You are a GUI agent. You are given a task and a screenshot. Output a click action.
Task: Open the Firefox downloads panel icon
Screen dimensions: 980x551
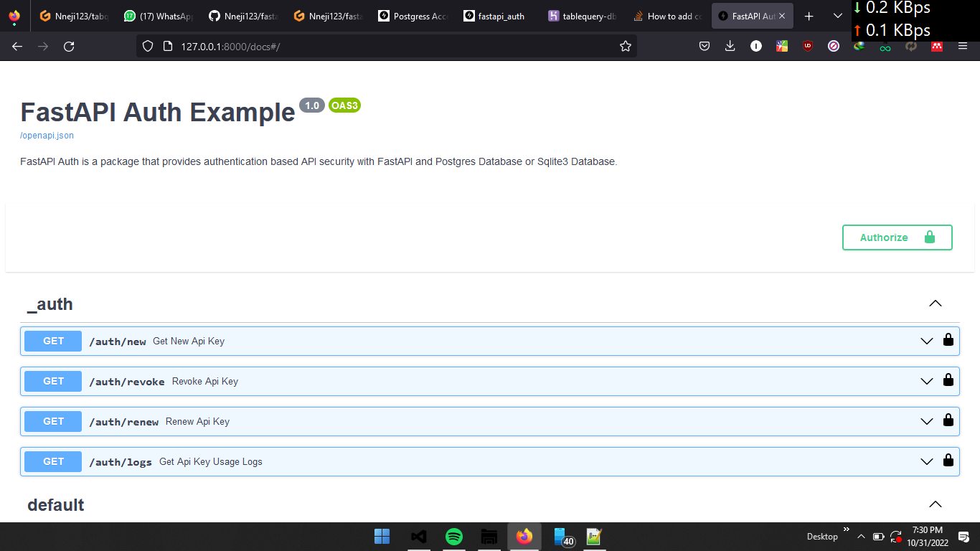coord(730,46)
